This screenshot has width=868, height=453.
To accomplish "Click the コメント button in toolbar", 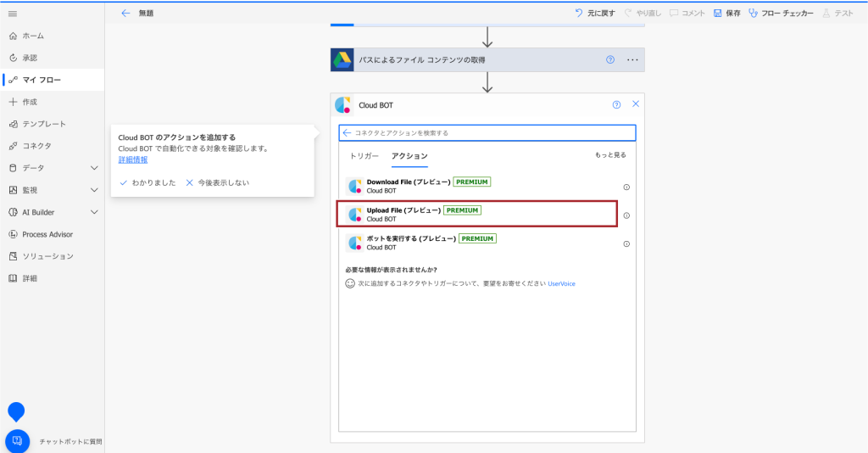I will pyautogui.click(x=687, y=14).
